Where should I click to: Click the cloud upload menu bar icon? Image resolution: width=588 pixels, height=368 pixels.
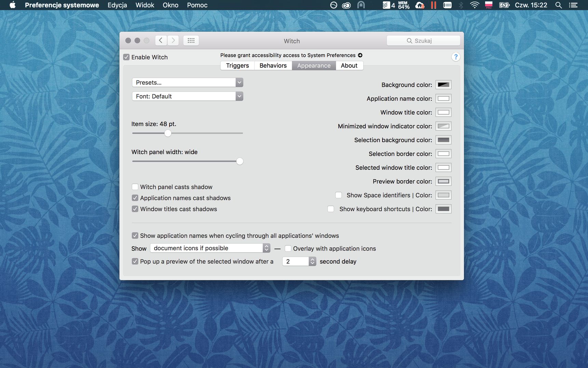point(419,5)
